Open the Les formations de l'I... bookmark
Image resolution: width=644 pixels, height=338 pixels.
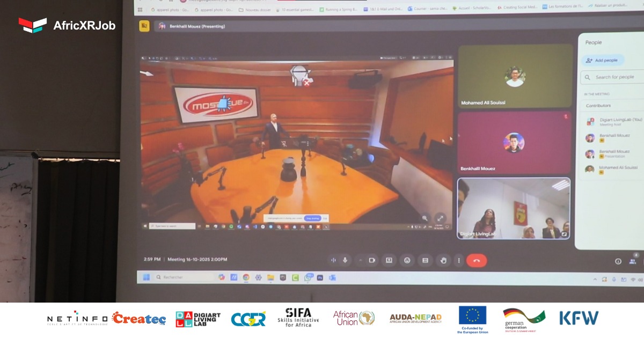(x=562, y=7)
